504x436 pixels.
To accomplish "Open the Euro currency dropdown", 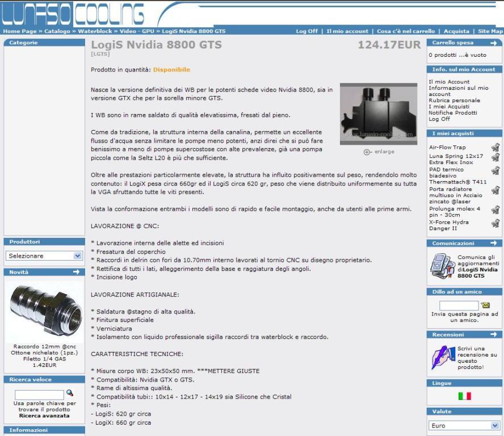I will click(464, 425).
